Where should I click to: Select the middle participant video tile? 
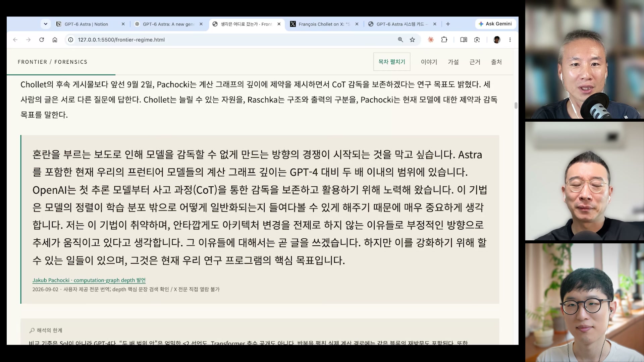[x=584, y=181]
